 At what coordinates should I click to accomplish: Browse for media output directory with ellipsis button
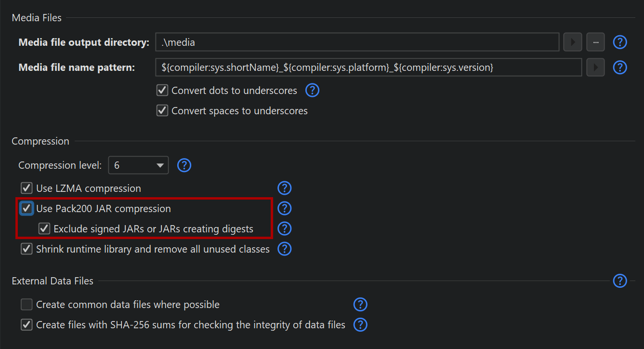[595, 42]
